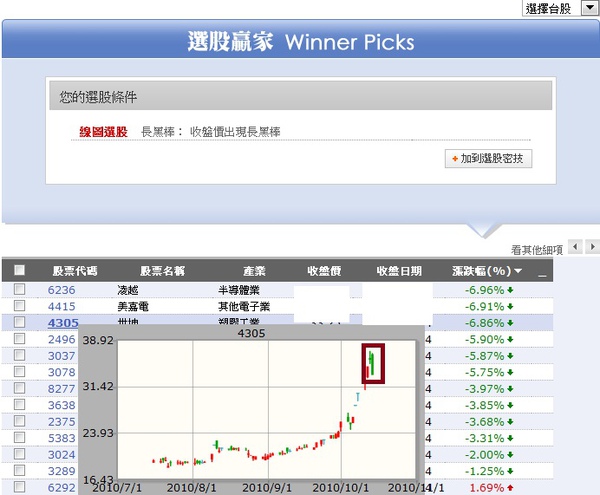Toggle the select-all checkbox in table header

pyautogui.click(x=20, y=270)
